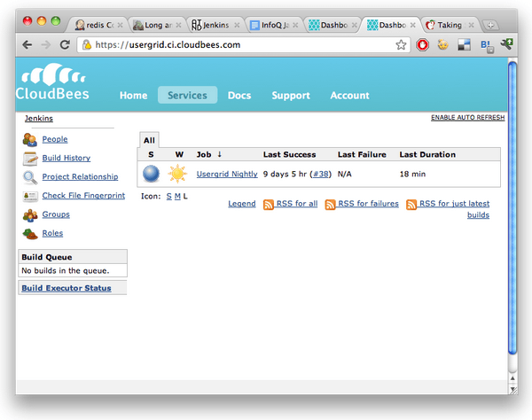532x420 pixels.
Task: Open build #38 link
Action: click(321, 174)
